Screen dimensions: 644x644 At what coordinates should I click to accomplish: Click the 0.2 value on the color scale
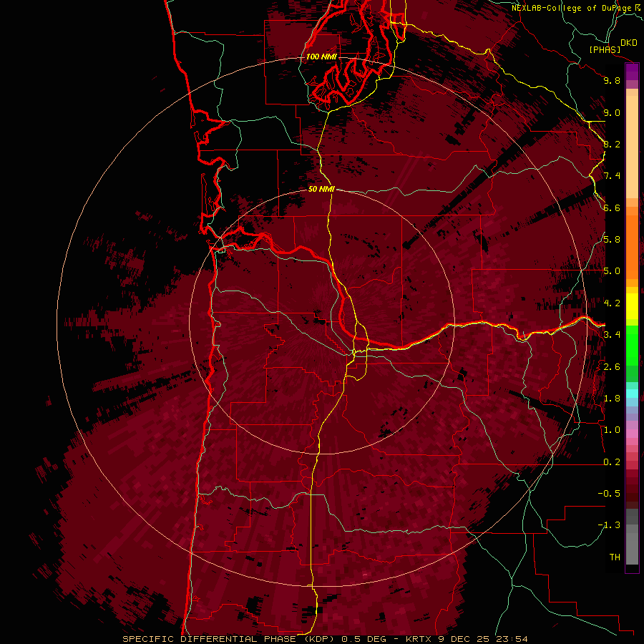[612, 462]
